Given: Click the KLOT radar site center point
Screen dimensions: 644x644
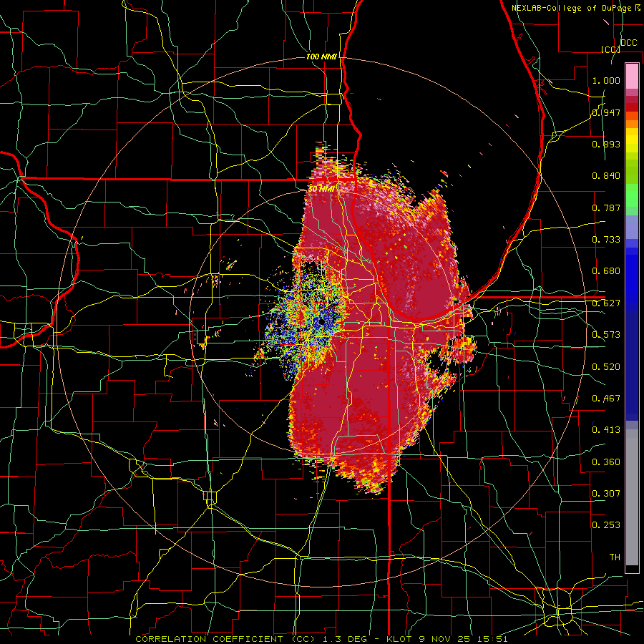Looking at the screenshot, I should pyautogui.click(x=321, y=323).
